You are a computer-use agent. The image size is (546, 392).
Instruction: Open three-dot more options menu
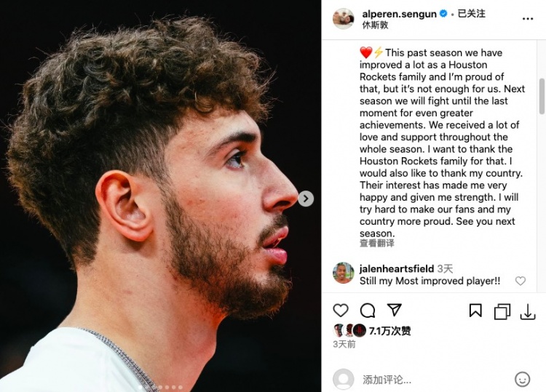pos(528,19)
